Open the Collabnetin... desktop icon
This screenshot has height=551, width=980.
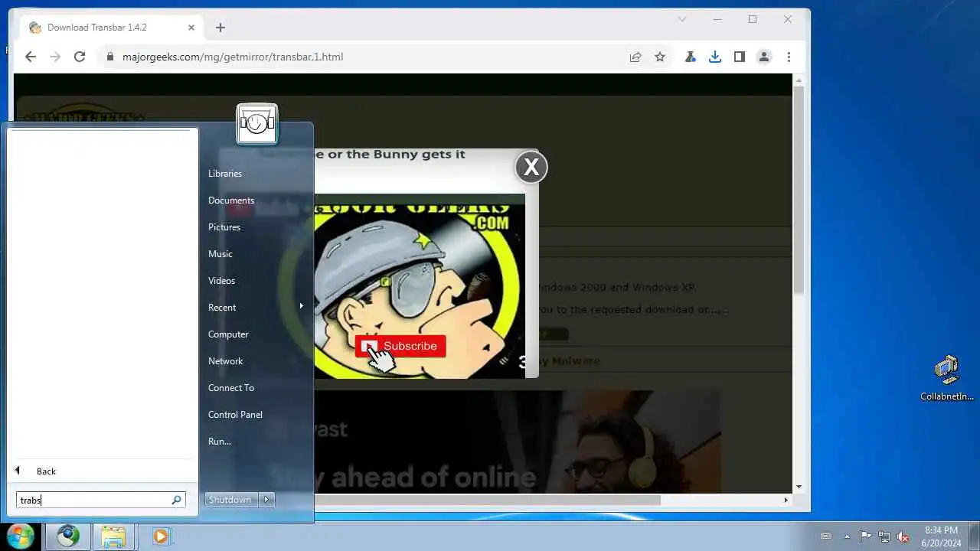tap(947, 378)
